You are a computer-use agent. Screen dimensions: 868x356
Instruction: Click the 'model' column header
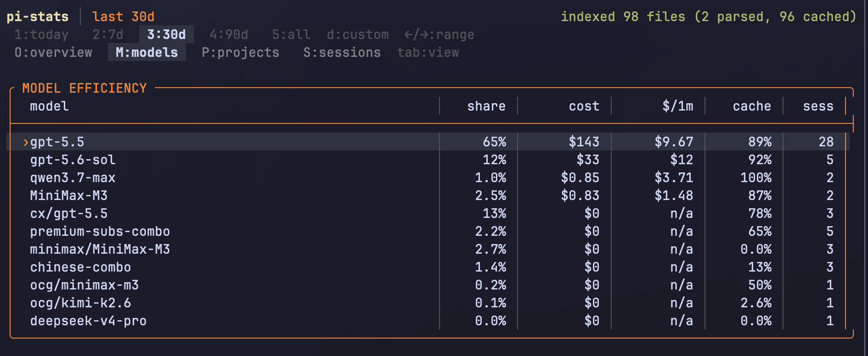click(x=49, y=106)
